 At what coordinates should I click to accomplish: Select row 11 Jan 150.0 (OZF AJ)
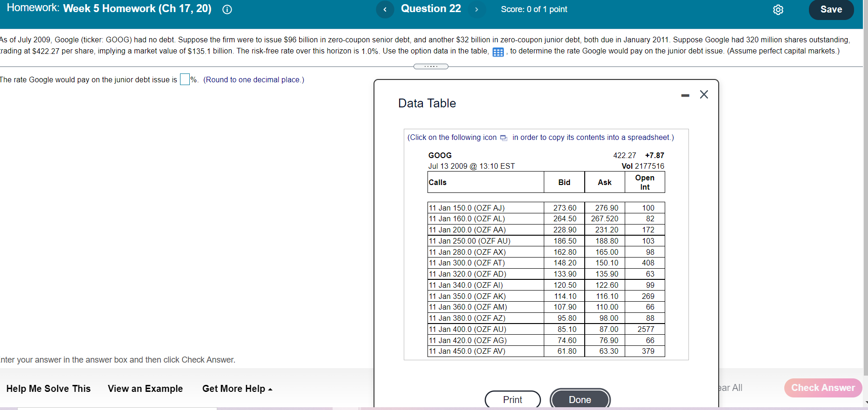click(546, 208)
